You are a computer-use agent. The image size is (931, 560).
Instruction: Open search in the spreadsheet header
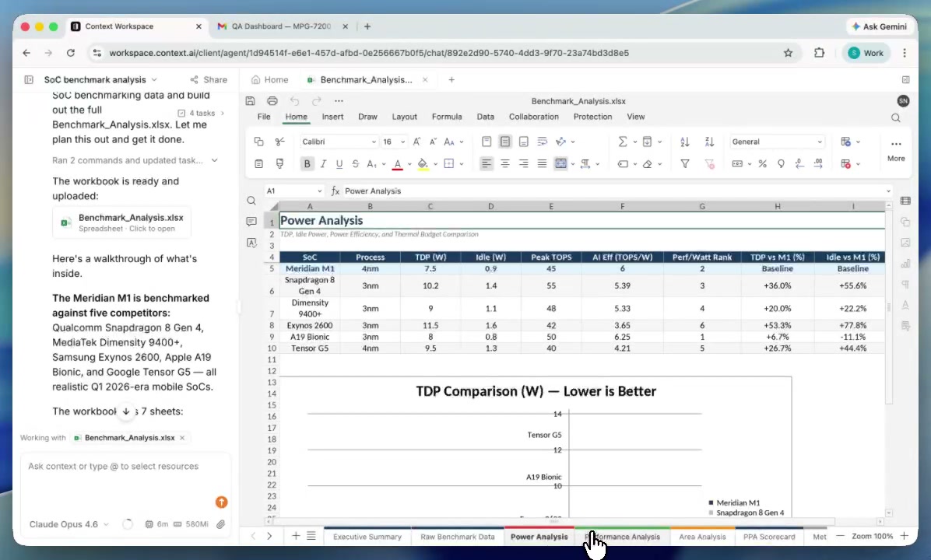(895, 117)
